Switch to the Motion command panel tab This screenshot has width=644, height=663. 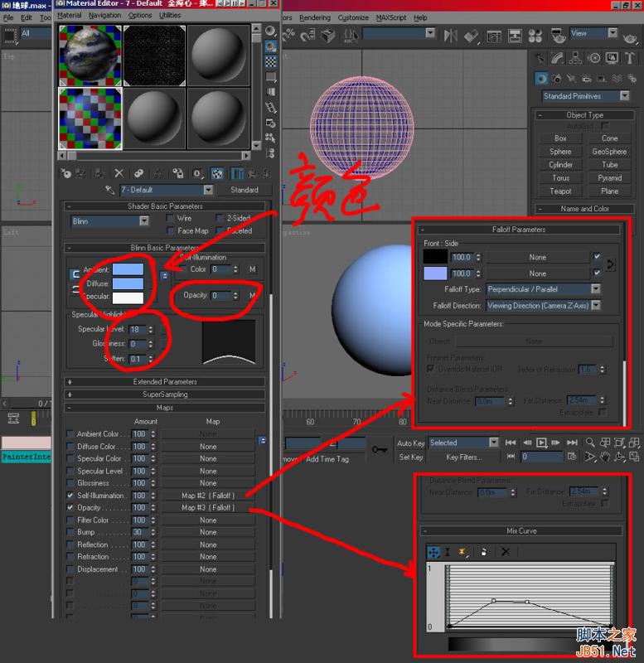tap(594, 58)
